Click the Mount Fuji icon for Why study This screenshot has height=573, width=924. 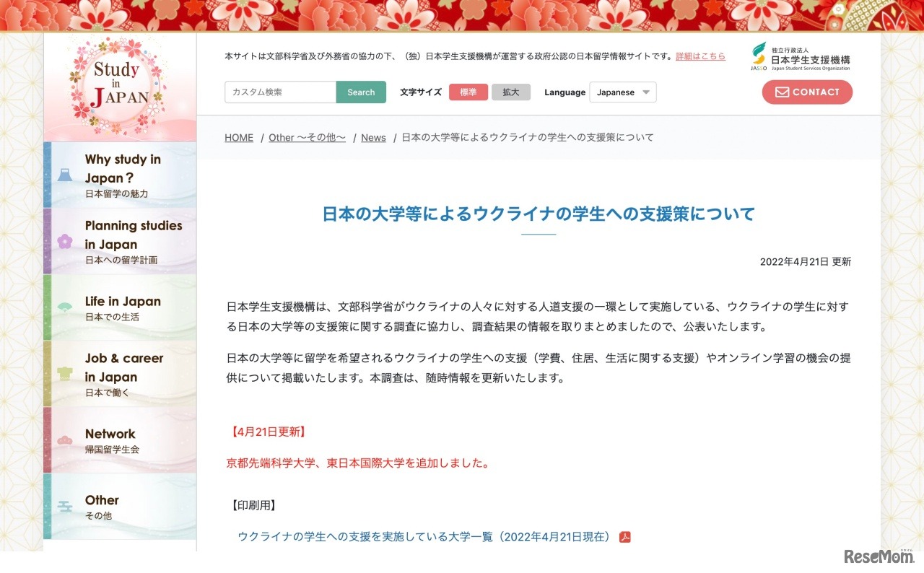pyautogui.click(x=65, y=175)
